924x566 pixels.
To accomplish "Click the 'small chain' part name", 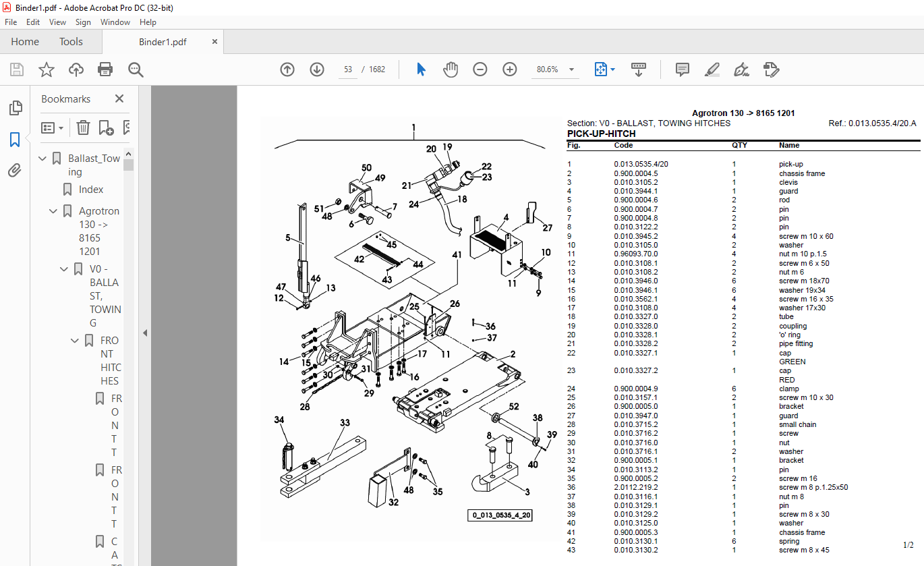I will [797, 424].
